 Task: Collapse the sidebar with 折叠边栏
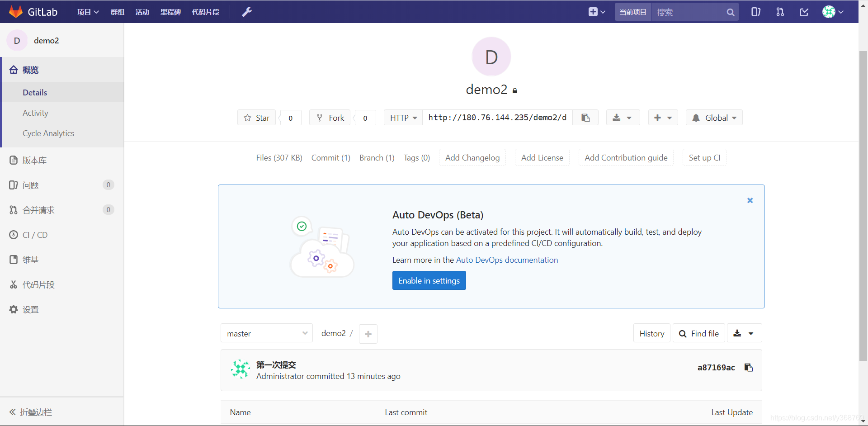(x=62, y=412)
